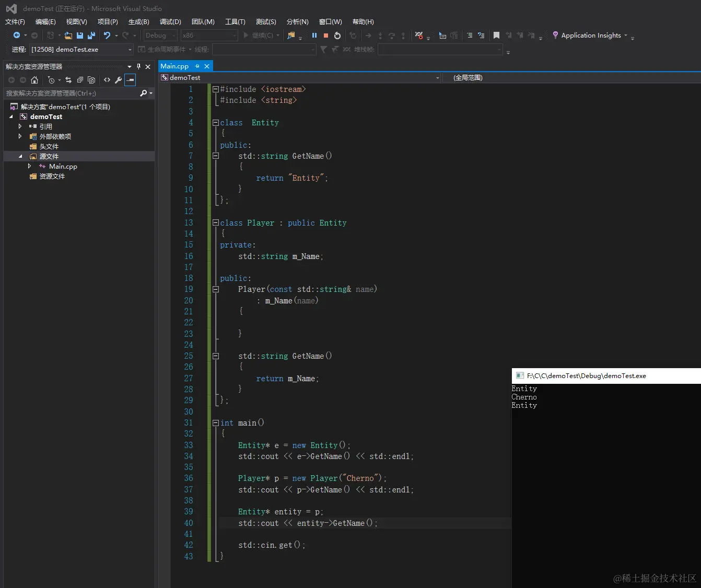Open the 调试(D) menu
Screen dimensions: 701x588
pos(170,22)
